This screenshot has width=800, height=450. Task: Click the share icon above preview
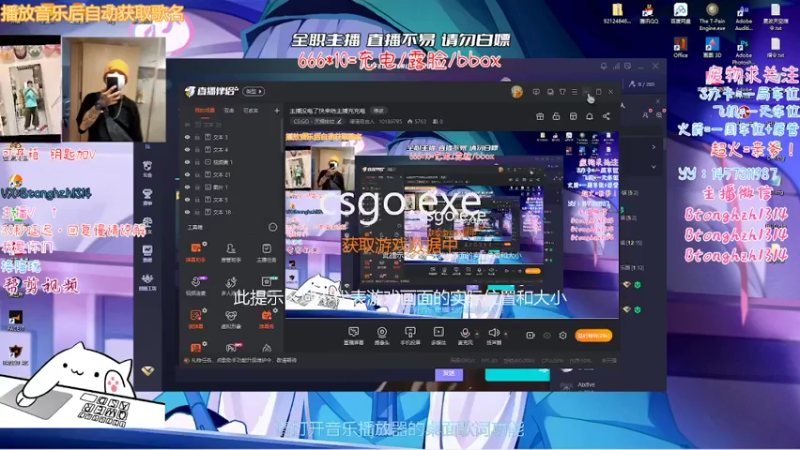[x=606, y=117]
